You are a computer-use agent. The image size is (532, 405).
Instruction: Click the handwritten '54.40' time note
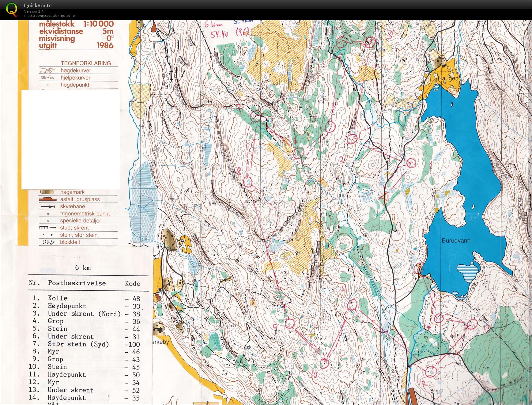(x=219, y=34)
